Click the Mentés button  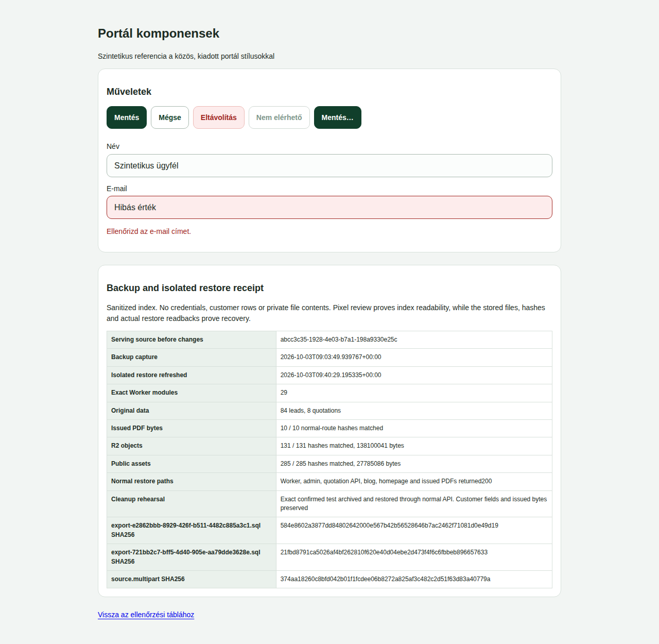pyautogui.click(x=127, y=117)
